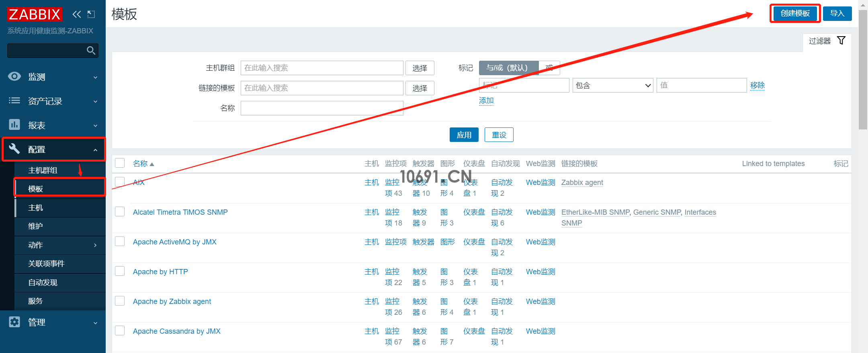The width and height of the screenshot is (868, 353).
Task: Check the AIX template checkbox
Action: click(120, 181)
